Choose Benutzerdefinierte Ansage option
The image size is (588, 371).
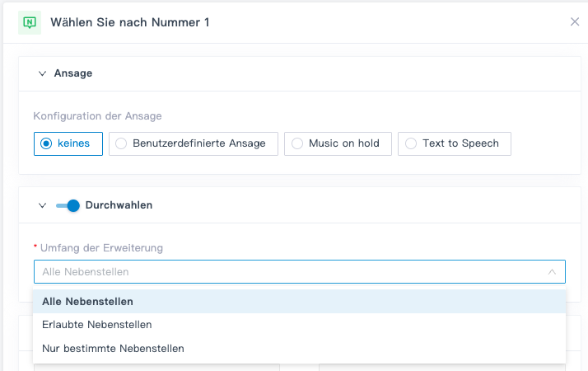coord(193,143)
